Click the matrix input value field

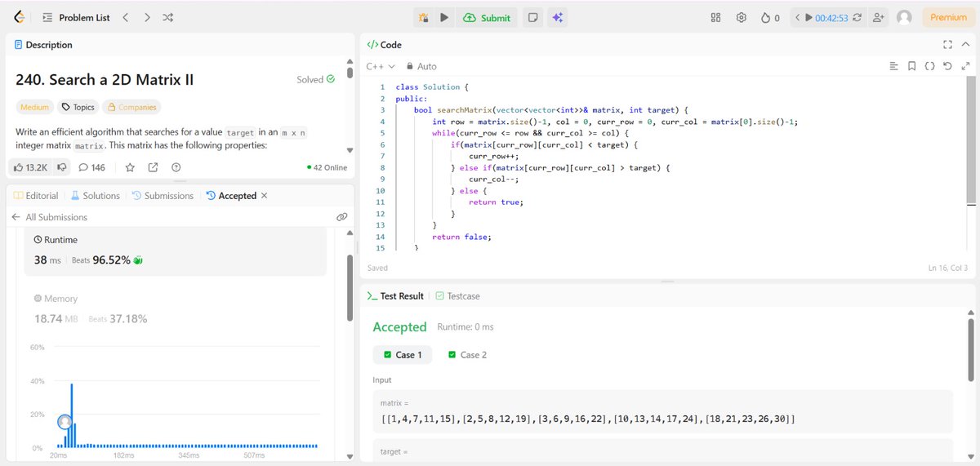[x=663, y=411]
